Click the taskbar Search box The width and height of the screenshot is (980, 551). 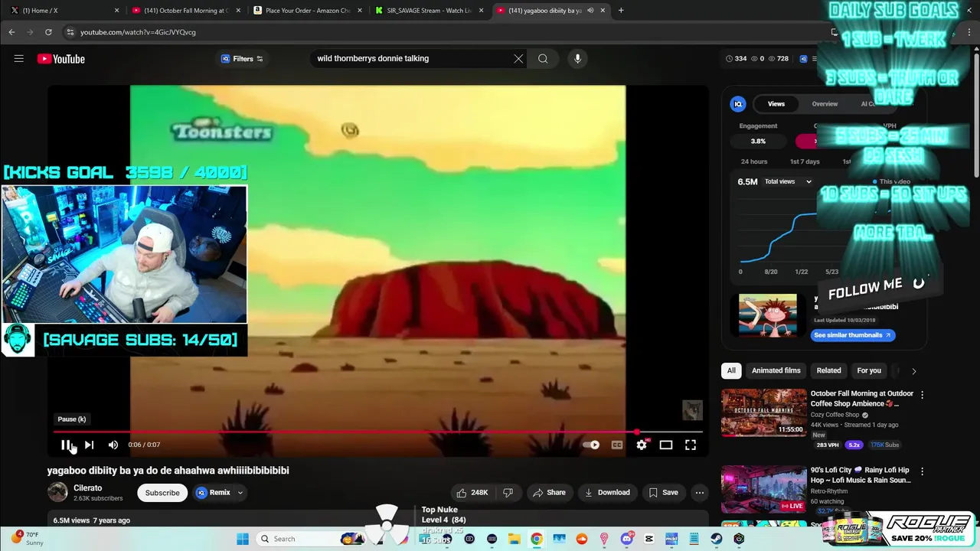(x=311, y=539)
